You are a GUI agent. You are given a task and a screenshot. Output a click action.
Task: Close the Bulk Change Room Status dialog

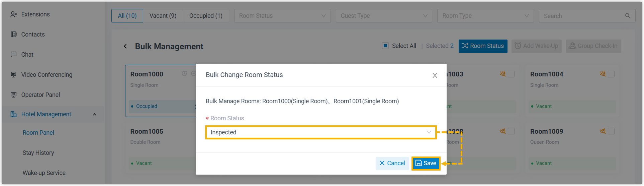pyautogui.click(x=435, y=75)
